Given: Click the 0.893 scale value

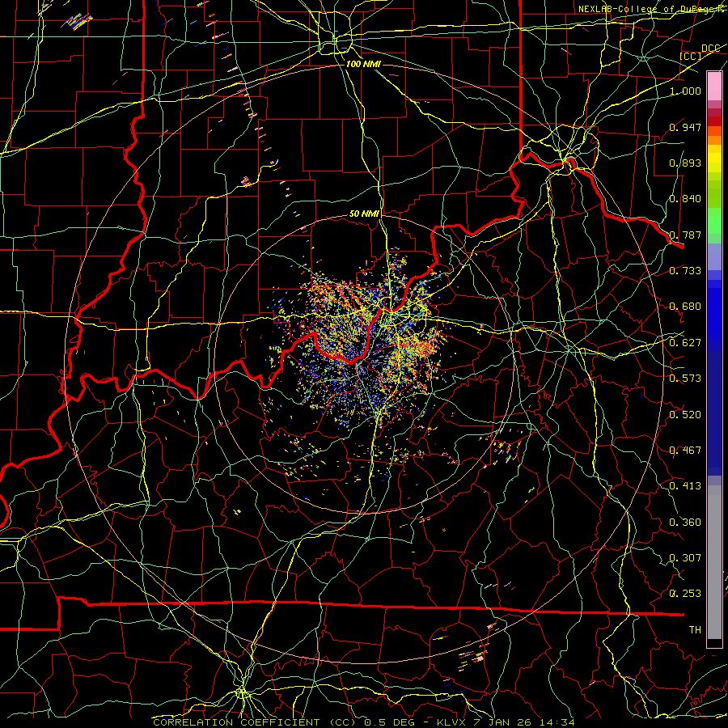Looking at the screenshot, I should coord(685,163).
